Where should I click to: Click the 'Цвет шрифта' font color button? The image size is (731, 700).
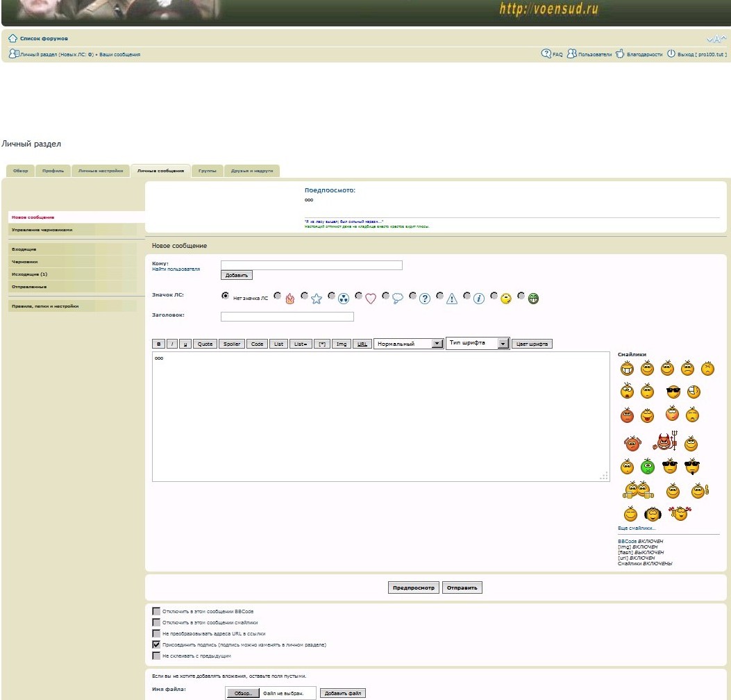click(x=532, y=344)
